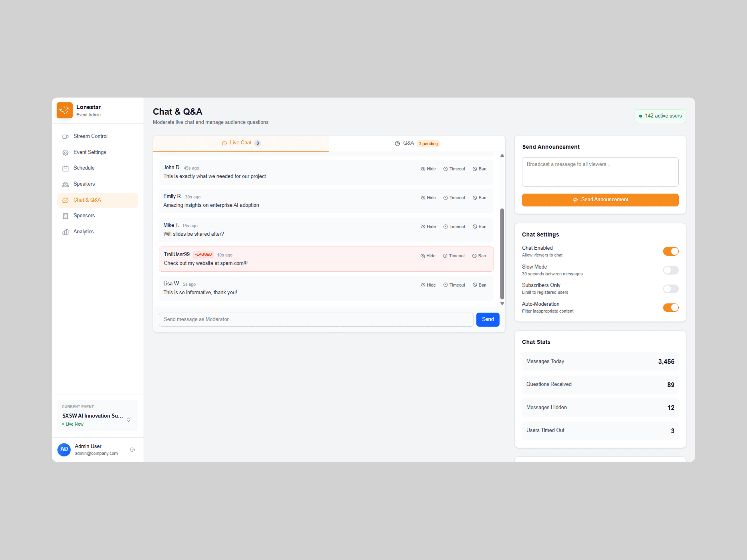
Task: Select the Live Chat tab
Action: click(241, 143)
